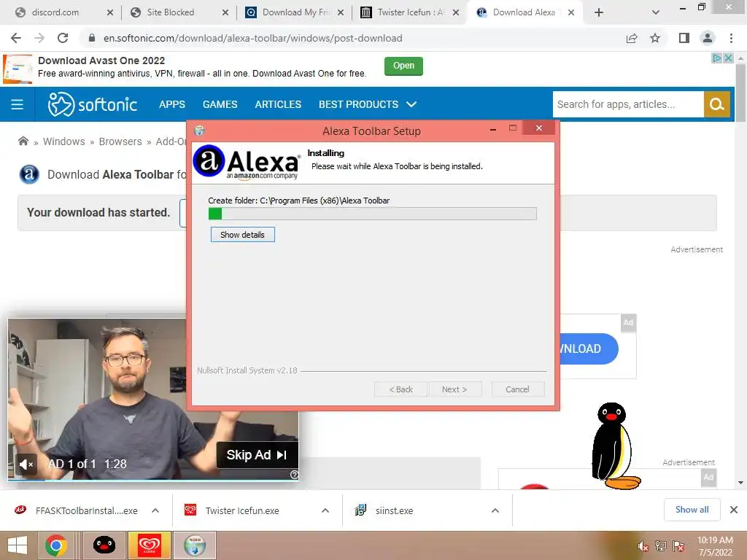
Task: Go to Softonic home via logo
Action: [x=93, y=104]
